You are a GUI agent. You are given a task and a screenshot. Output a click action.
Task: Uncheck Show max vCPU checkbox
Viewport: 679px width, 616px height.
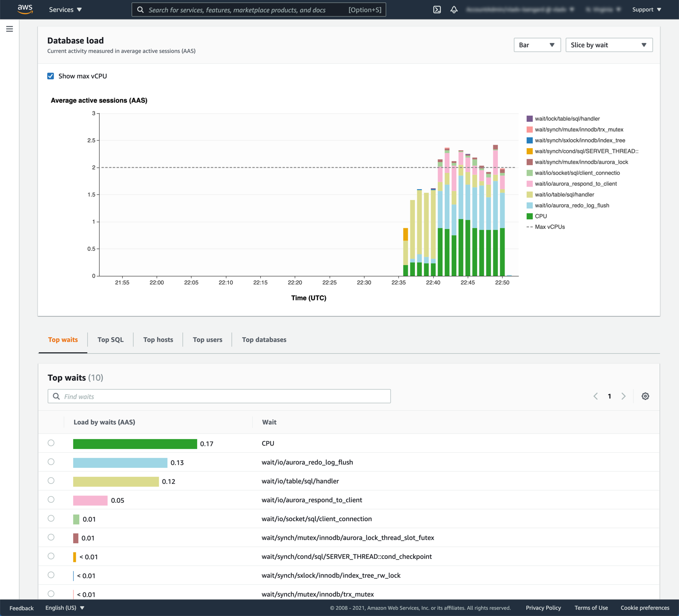[50, 76]
